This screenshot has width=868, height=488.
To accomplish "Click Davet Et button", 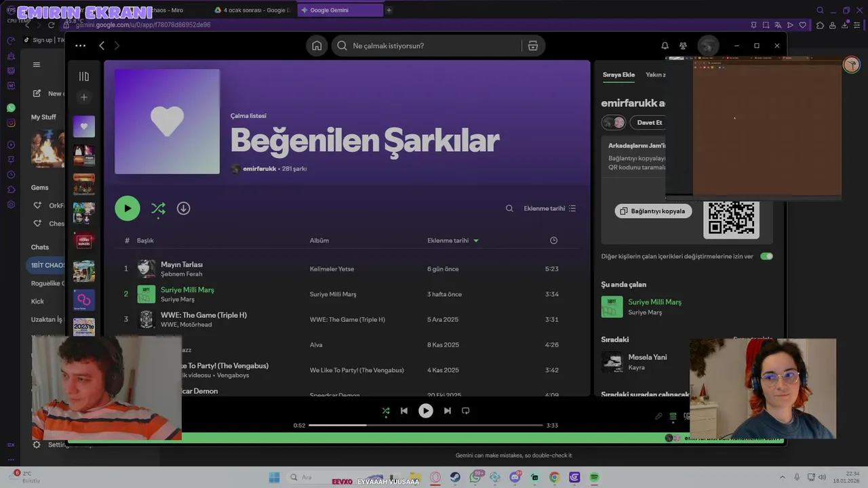I will pyautogui.click(x=649, y=123).
